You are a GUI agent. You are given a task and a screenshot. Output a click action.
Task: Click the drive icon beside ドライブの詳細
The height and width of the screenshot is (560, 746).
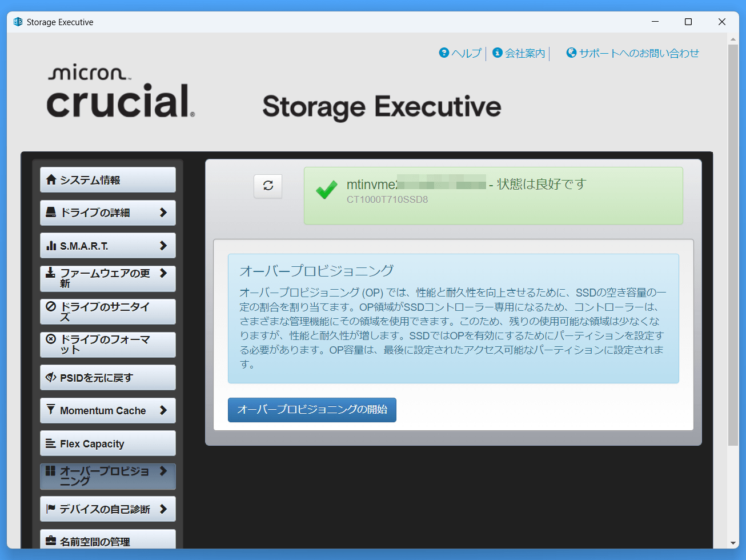pyautogui.click(x=51, y=212)
